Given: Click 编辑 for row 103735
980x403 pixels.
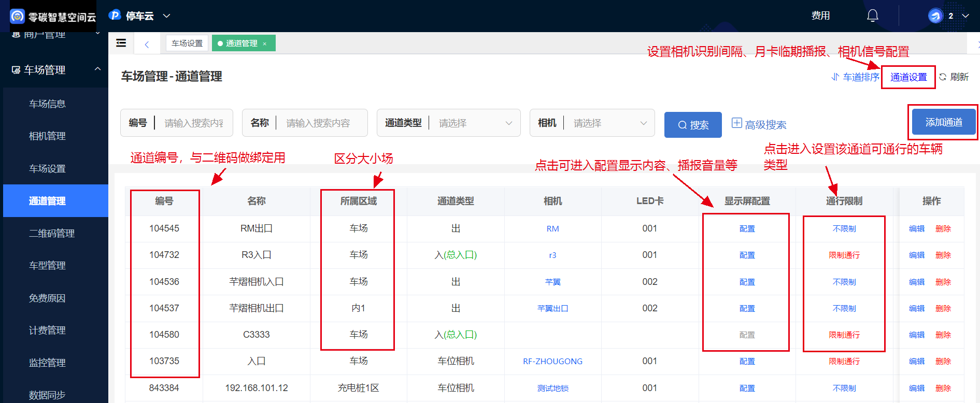Looking at the screenshot, I should (917, 361).
